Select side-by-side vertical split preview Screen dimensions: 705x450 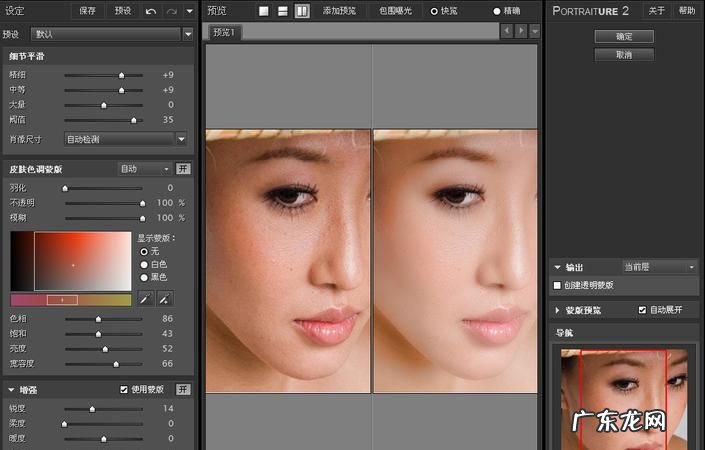click(302, 11)
